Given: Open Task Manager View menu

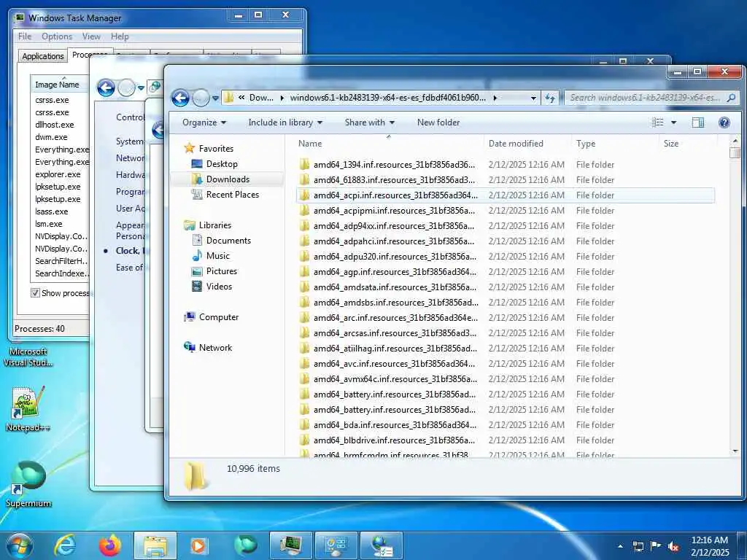Looking at the screenshot, I should [91, 36].
